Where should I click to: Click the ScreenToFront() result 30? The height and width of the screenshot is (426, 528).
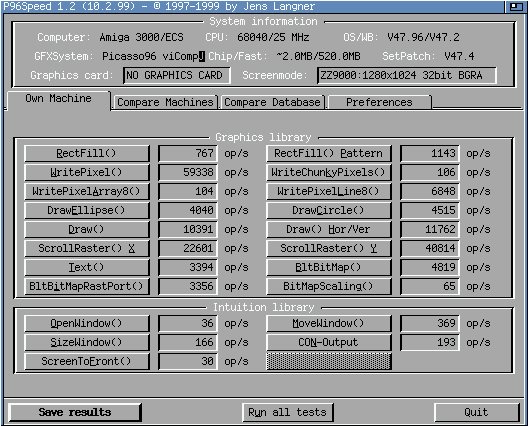pos(188,361)
